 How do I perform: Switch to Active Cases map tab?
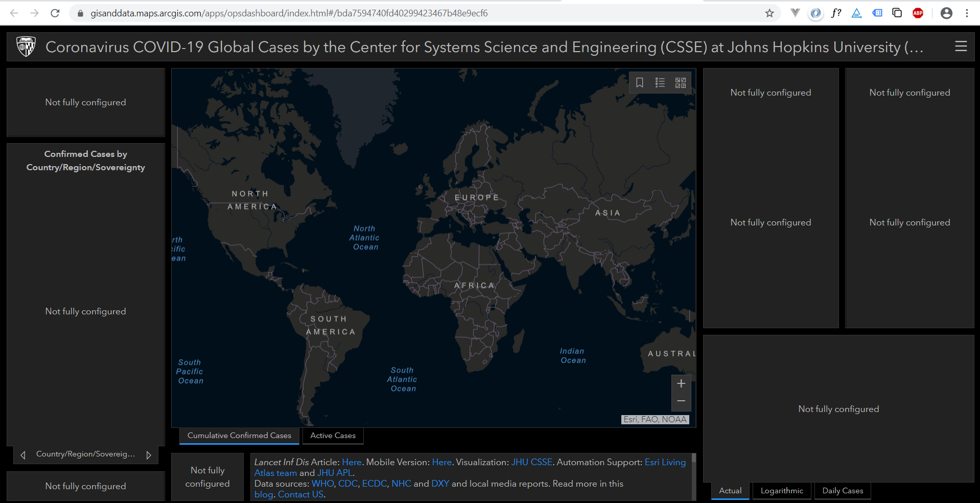(x=333, y=436)
